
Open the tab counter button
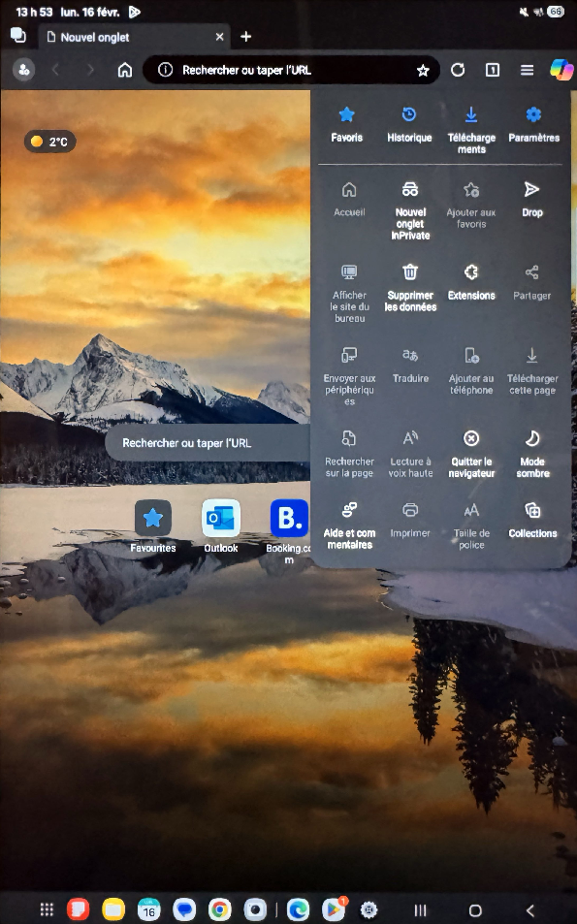(492, 70)
